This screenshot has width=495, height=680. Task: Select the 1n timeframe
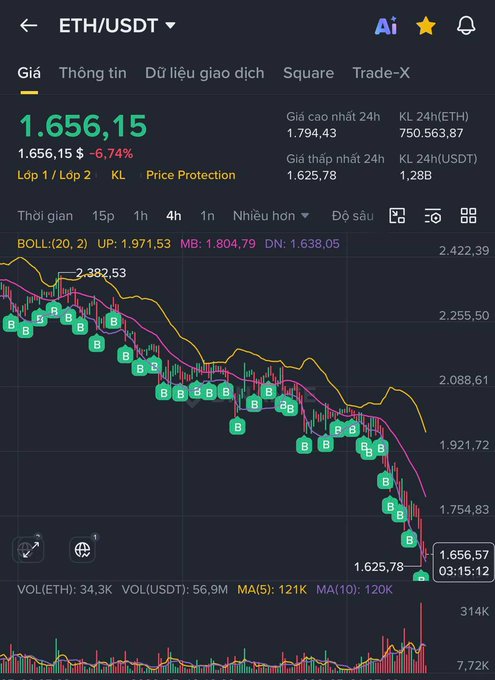[207, 216]
